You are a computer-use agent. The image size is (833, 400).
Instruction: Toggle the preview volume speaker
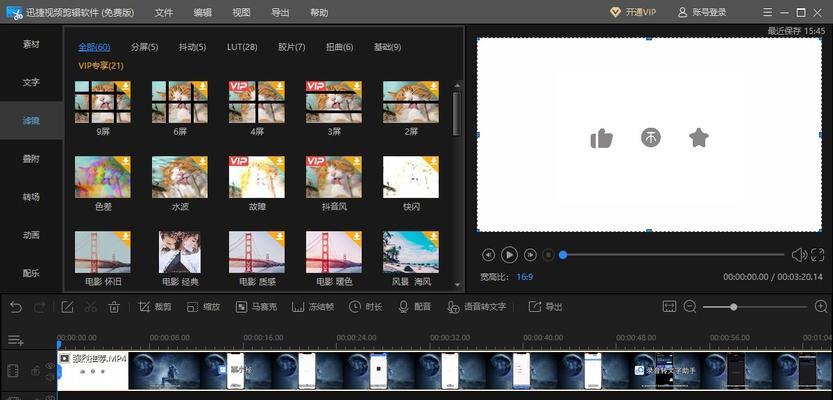pyautogui.click(x=798, y=255)
